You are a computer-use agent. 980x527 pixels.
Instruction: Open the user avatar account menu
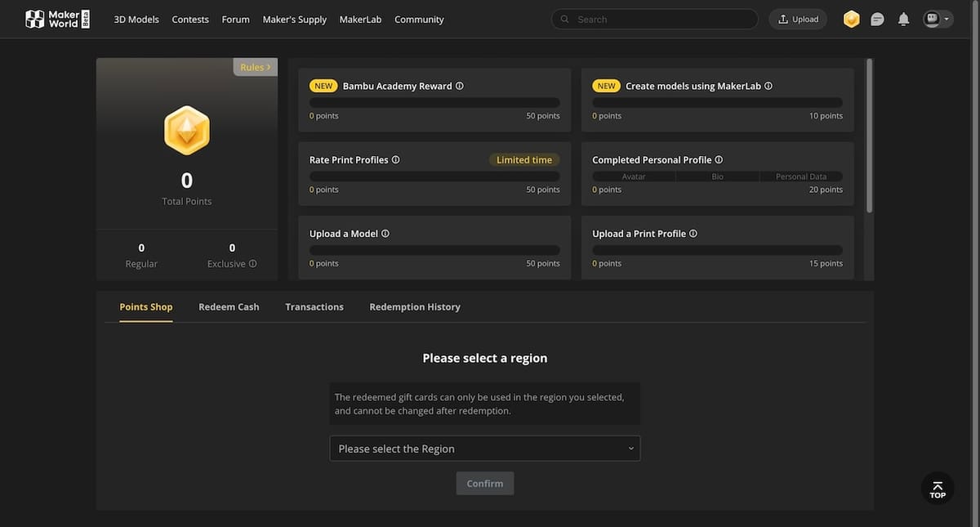click(x=938, y=19)
